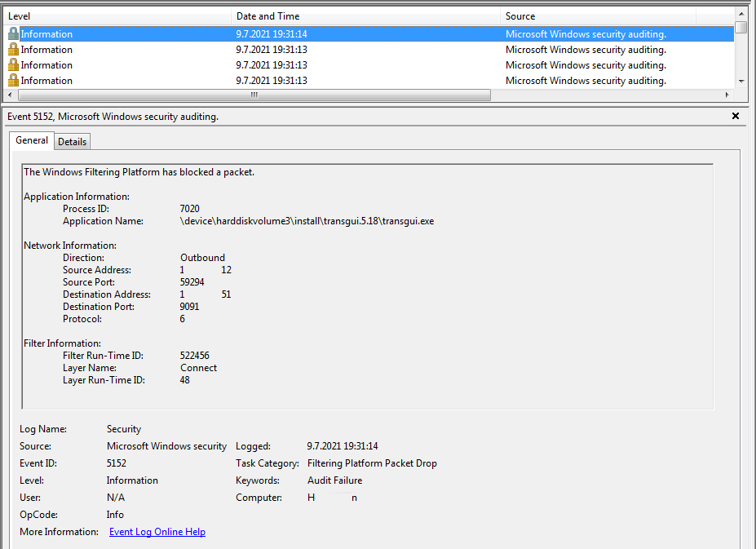Click the padlock icon on the second event row
Image resolution: width=756 pixels, height=549 pixels.
point(11,49)
